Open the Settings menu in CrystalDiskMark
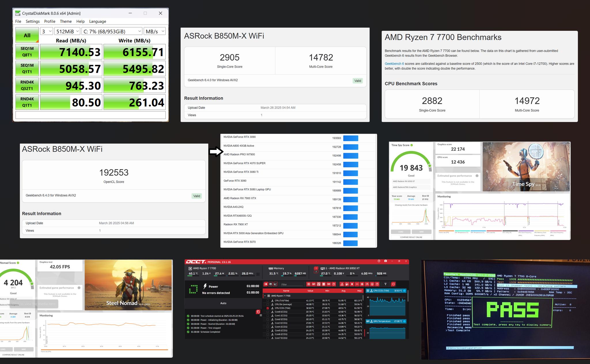This screenshot has height=364, width=590. 33,21
